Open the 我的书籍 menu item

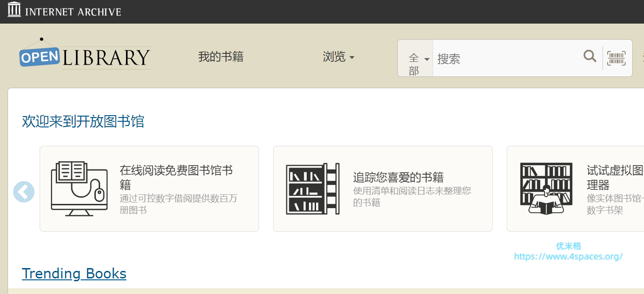[221, 57]
